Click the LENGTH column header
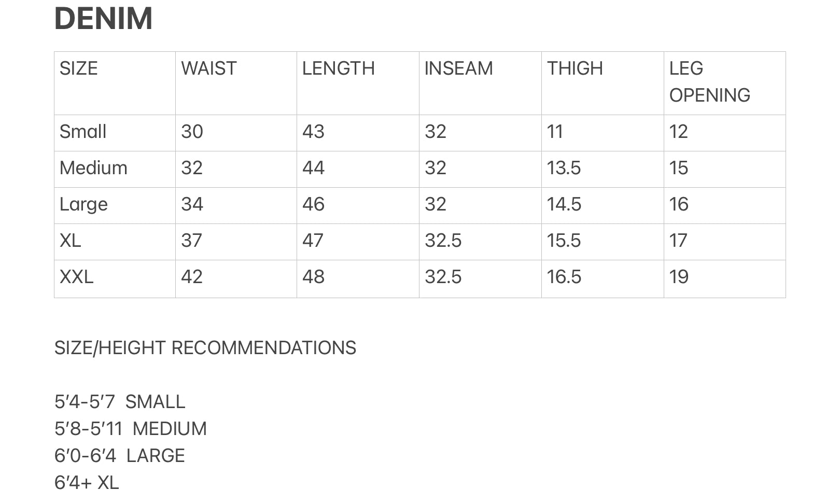840x504 pixels. [338, 68]
